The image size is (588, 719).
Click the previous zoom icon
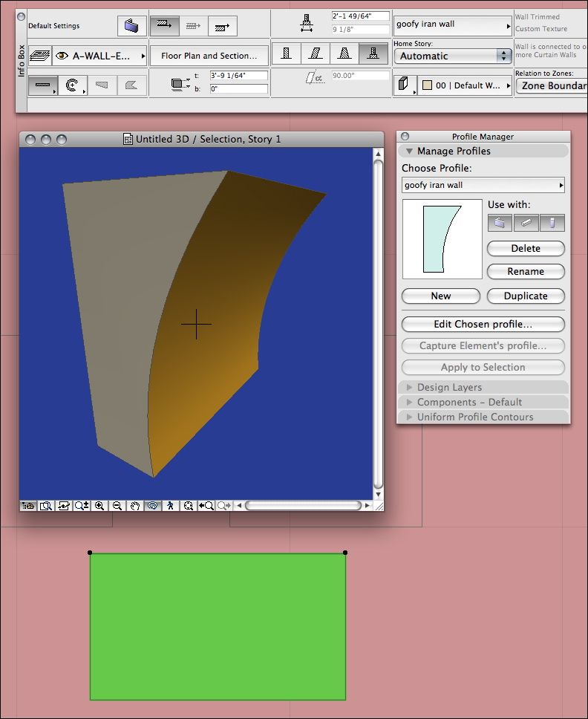pos(206,506)
